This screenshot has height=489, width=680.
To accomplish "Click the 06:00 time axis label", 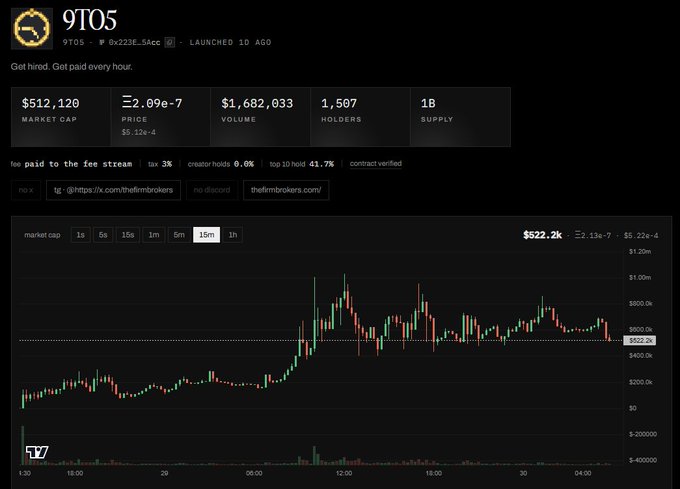I will [254, 473].
